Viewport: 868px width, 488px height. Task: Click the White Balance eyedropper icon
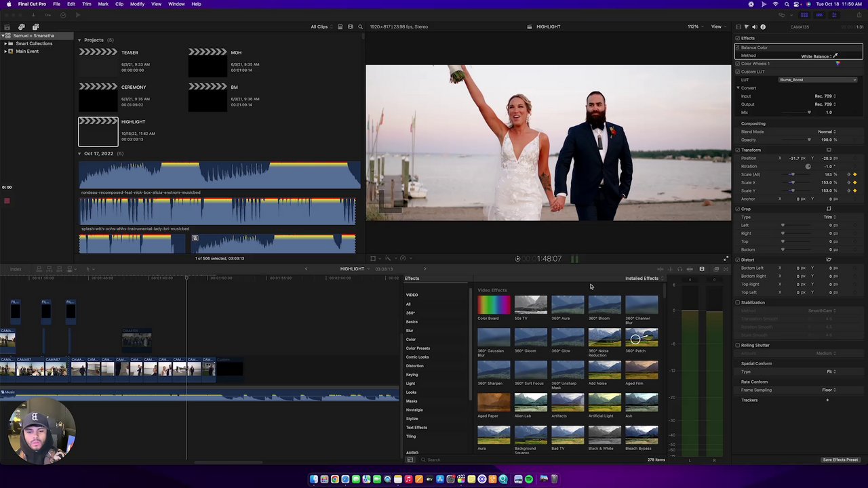(x=835, y=56)
